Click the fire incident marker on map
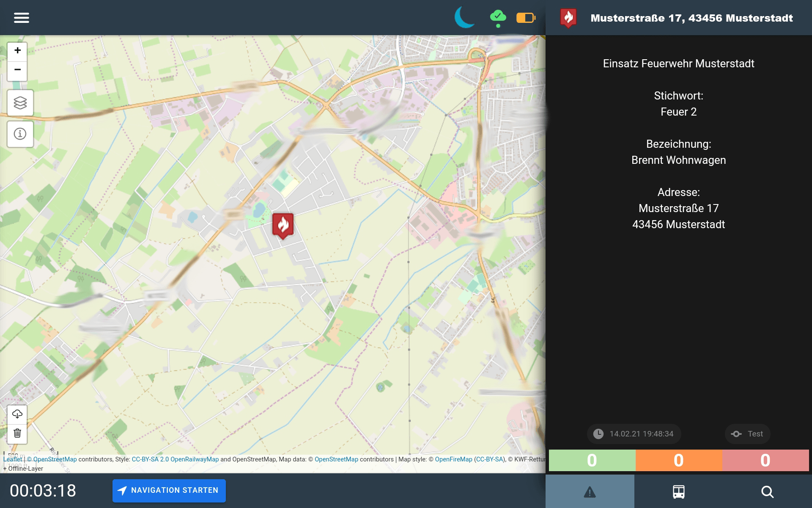 (x=283, y=225)
